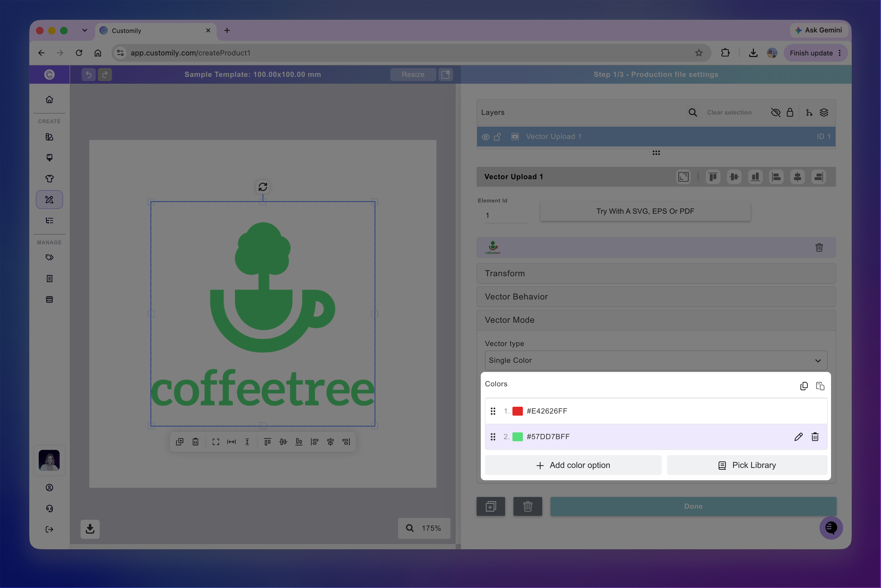Screen dimensions: 881x588
Task: Click the layers stack icon
Action: pyautogui.click(x=824, y=112)
